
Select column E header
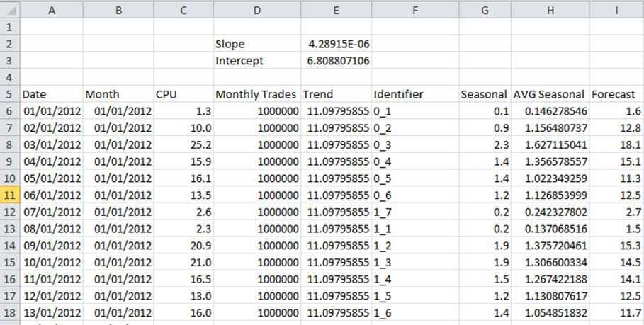[336, 10]
